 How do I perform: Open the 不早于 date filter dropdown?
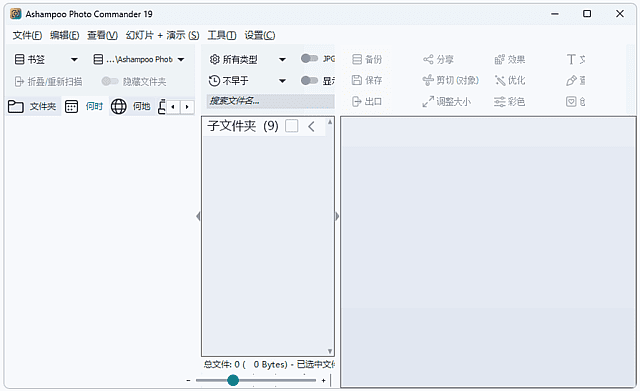pos(282,81)
